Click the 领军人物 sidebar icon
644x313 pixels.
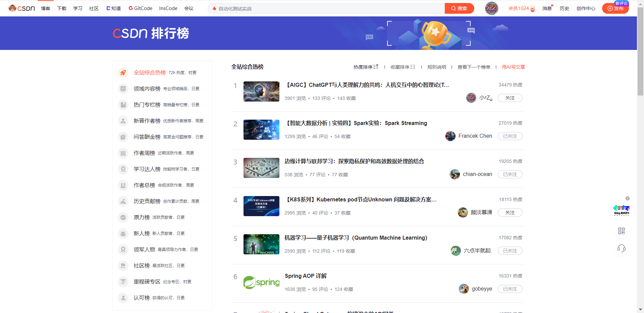tap(123, 250)
